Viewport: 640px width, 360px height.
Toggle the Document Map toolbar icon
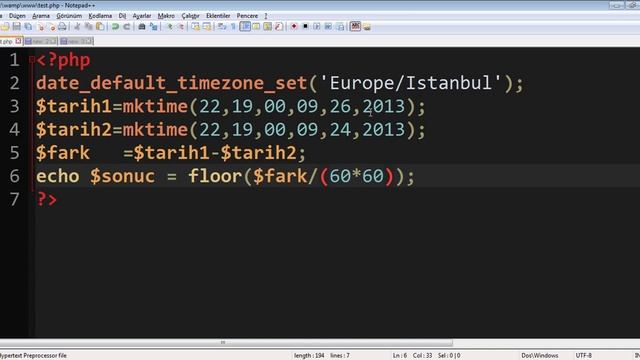[x=268, y=27]
